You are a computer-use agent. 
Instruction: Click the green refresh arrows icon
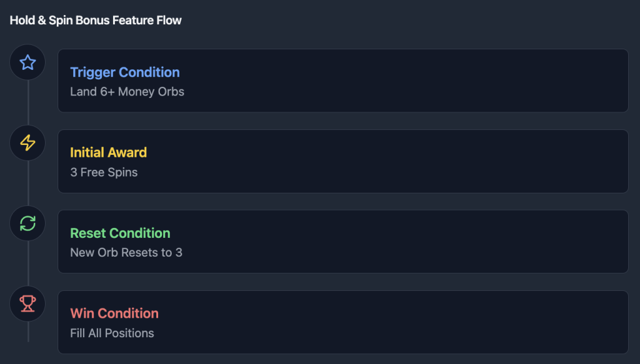(x=27, y=223)
